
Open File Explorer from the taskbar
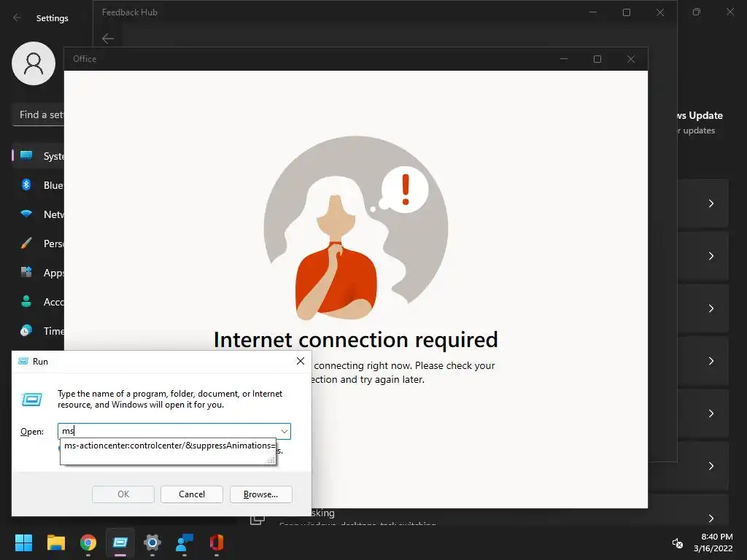coord(55,542)
